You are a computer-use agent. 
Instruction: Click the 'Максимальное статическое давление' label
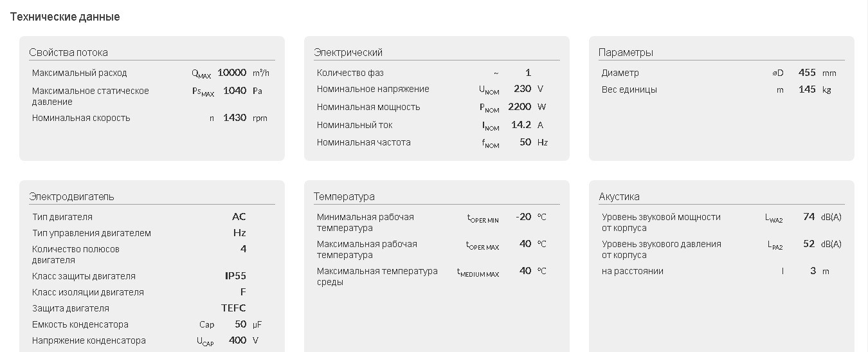pos(91,97)
